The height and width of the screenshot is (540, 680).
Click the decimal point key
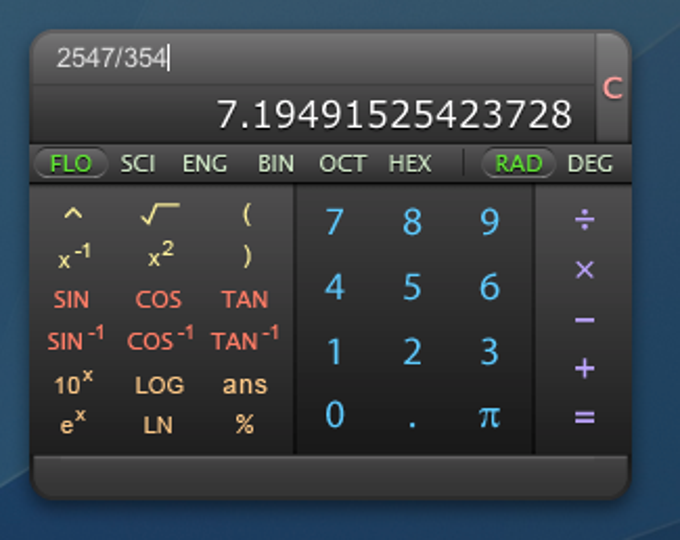click(412, 424)
